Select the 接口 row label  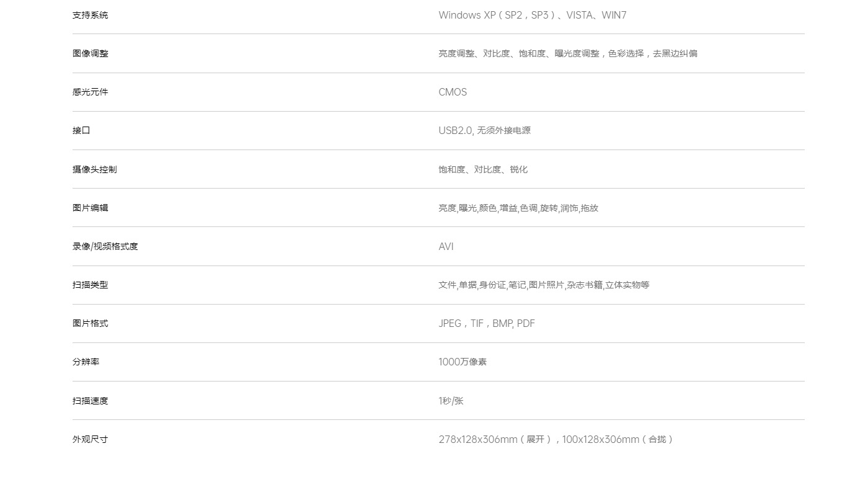(x=81, y=130)
